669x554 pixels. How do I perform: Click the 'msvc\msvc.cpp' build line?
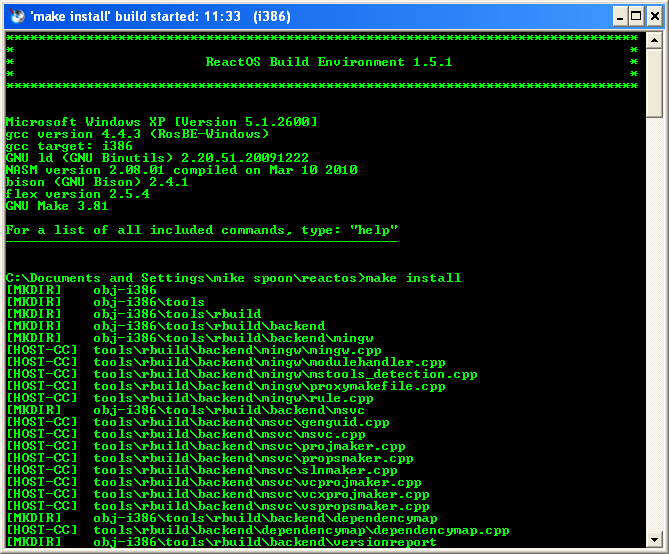186,434
